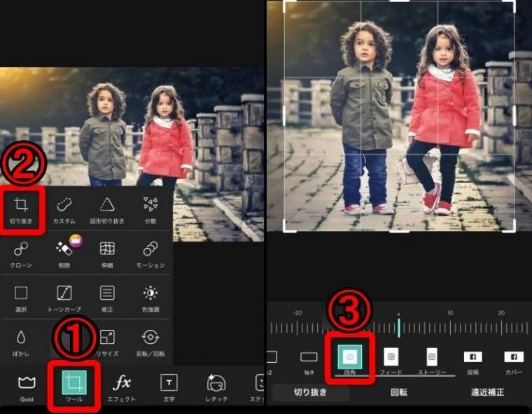
Task: Click the green rotation center indicator
Action: coord(399,326)
